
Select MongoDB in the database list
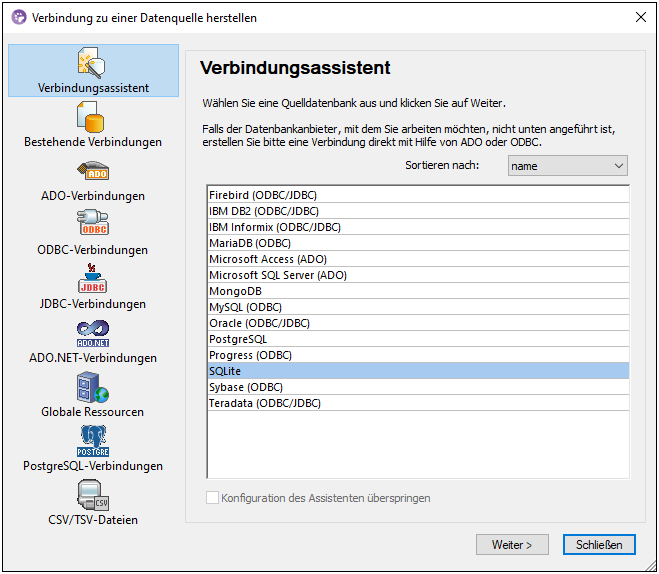418,291
